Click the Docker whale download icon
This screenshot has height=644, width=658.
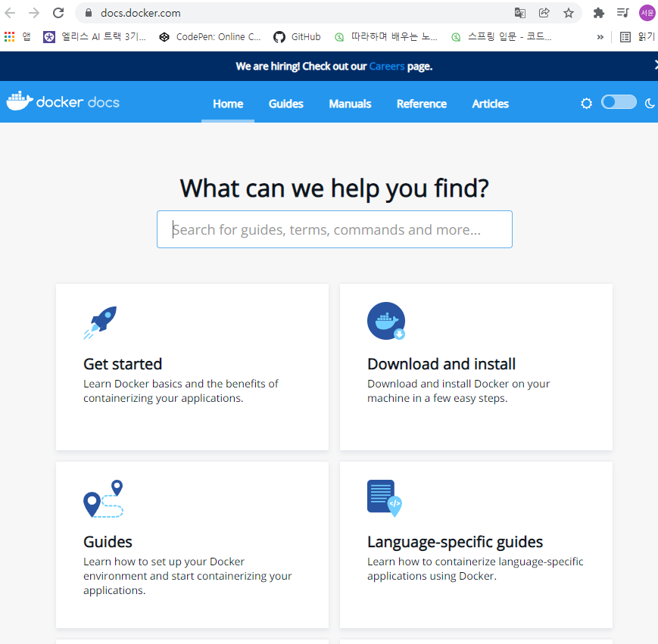pyautogui.click(x=386, y=321)
